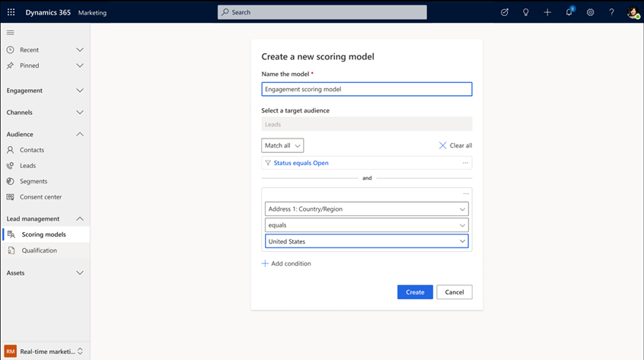Click the Dynamics 365 title
This screenshot has width=644, height=360.
48,12
